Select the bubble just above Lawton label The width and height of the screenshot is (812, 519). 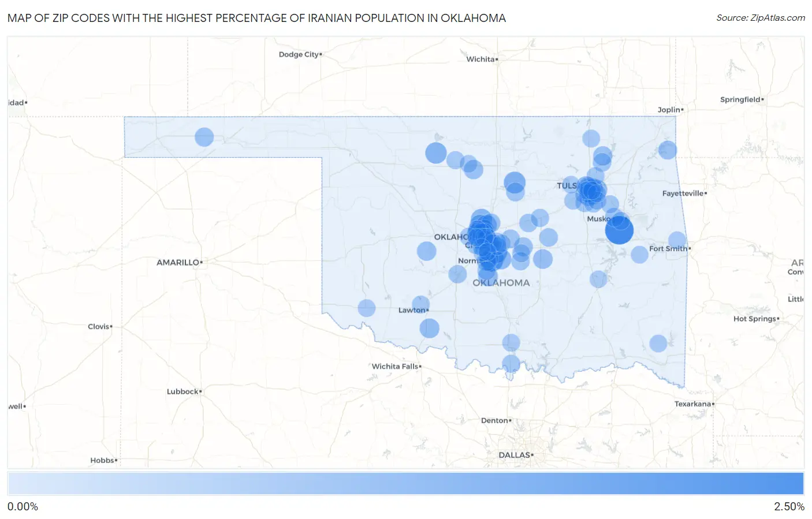point(420,304)
